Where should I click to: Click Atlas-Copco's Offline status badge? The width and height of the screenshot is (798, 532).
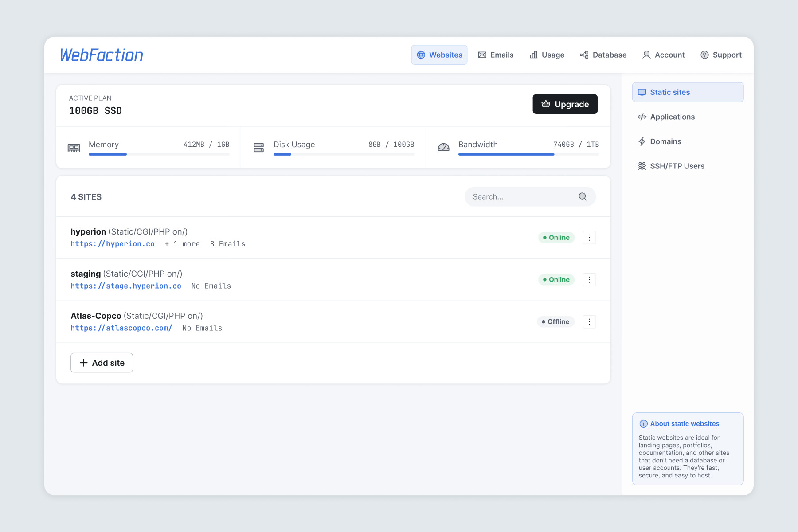[555, 322]
